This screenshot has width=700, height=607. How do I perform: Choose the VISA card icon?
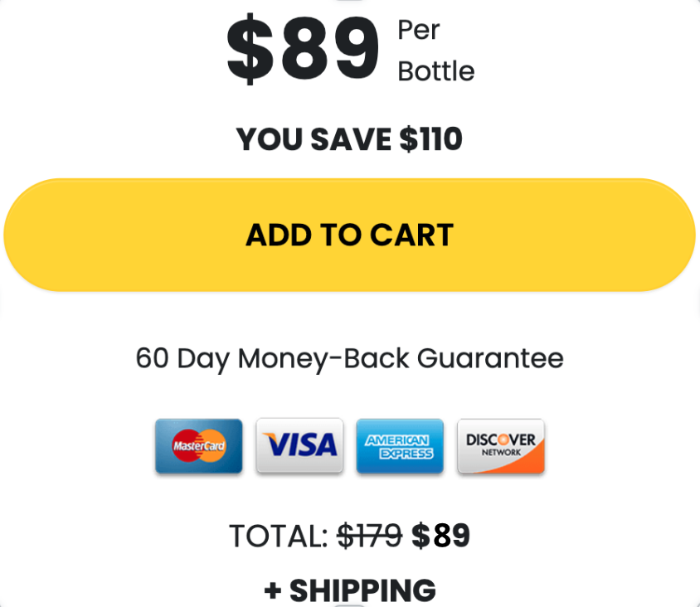pos(299,445)
